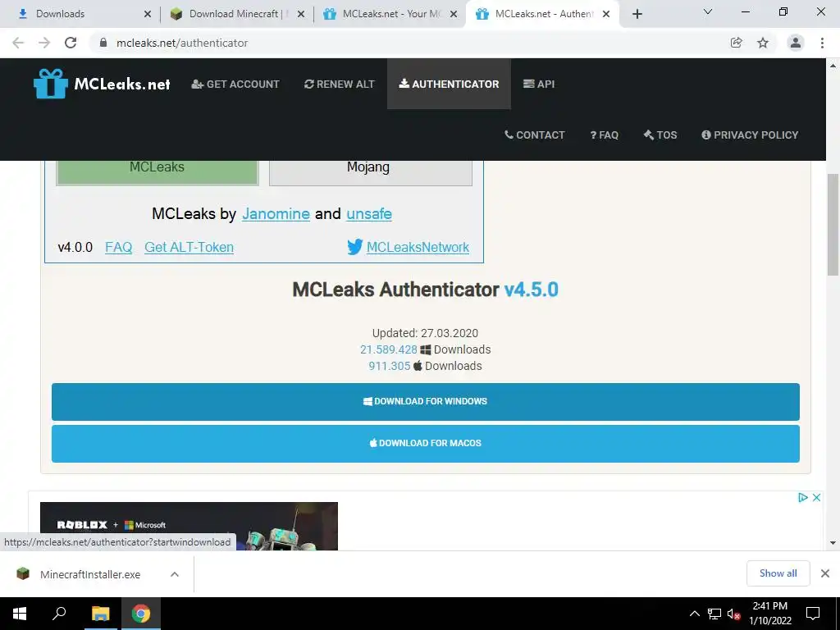This screenshot has width=840, height=630.
Task: Click the Get ALT-Token link
Action: coord(189,247)
